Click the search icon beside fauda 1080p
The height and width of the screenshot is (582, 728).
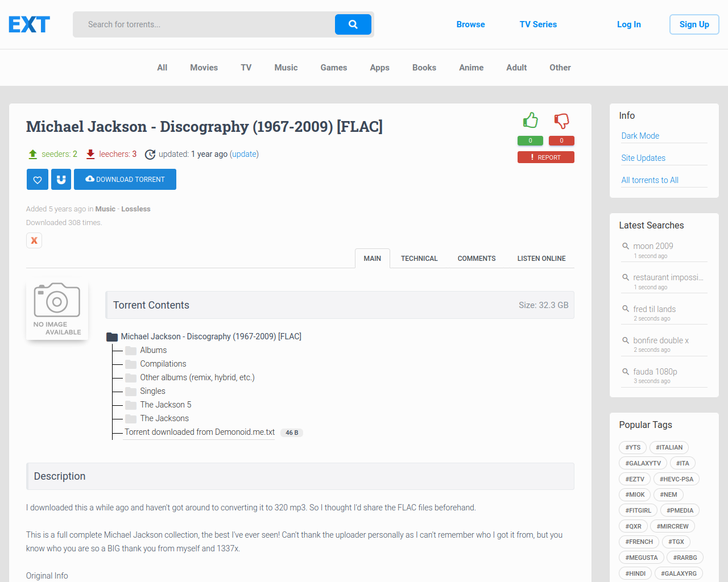point(626,372)
